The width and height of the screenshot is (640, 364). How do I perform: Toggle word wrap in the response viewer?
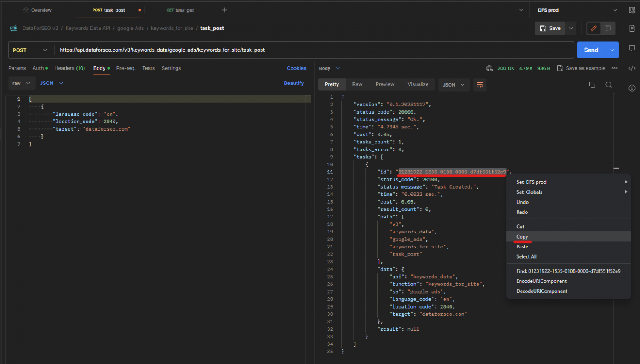[480, 85]
